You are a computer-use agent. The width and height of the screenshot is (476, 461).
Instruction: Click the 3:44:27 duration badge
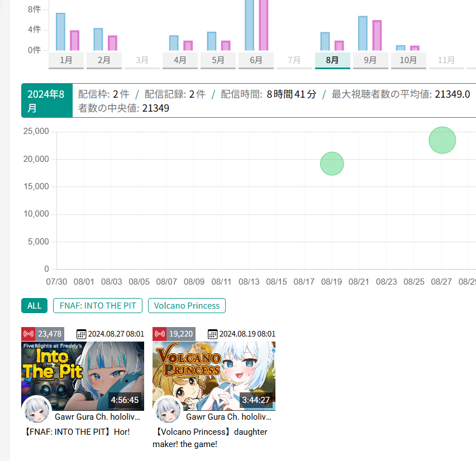tap(256, 400)
